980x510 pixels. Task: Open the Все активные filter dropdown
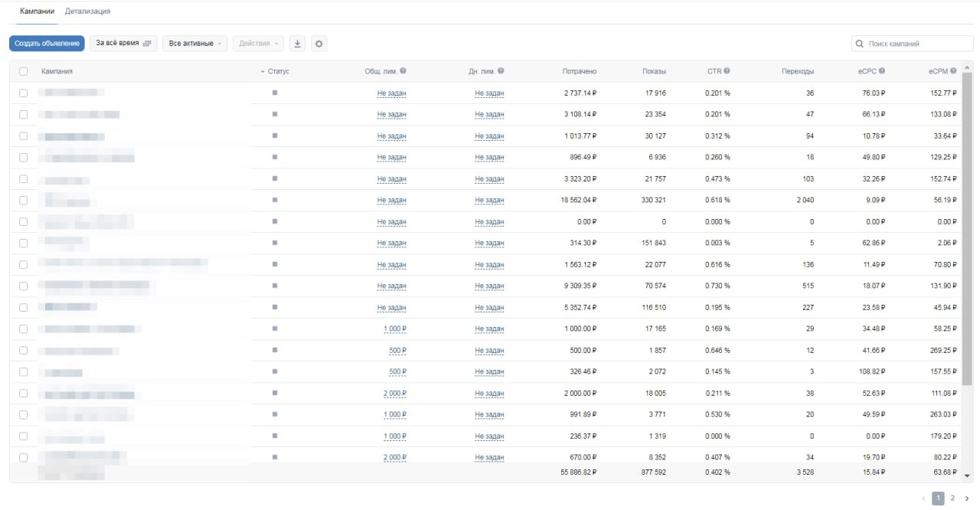point(194,44)
